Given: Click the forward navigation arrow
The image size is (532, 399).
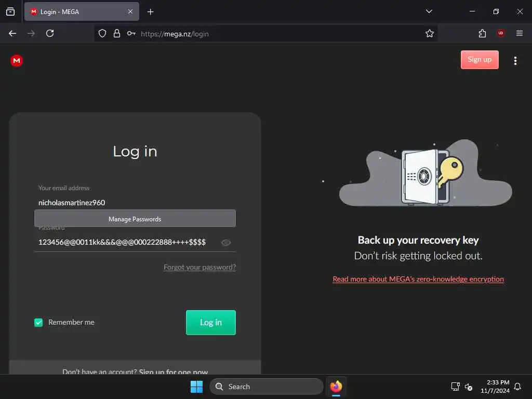Looking at the screenshot, I should point(31,33).
